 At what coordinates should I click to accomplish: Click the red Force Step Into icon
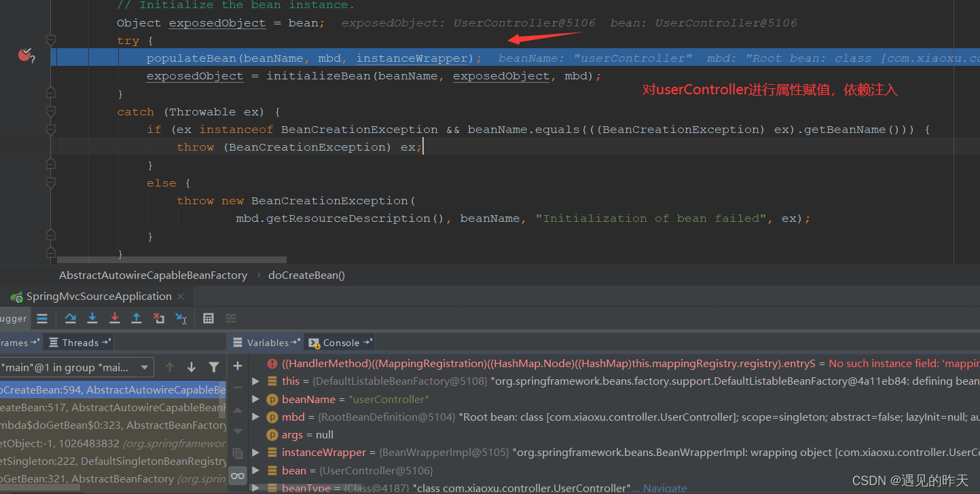point(115,318)
